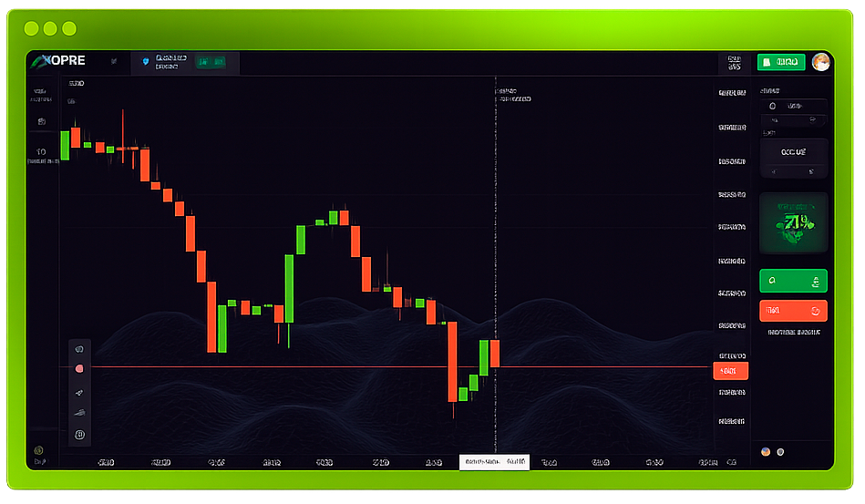
Task: Click the pink circle tool in the chart toolbar
Action: (79, 368)
